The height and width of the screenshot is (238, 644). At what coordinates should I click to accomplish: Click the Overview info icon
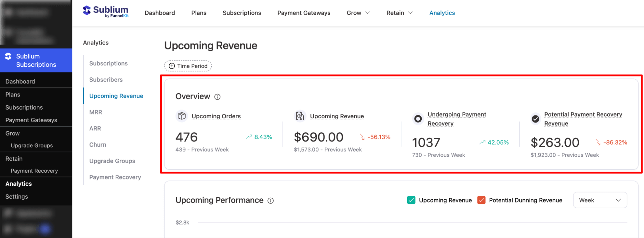[217, 97]
